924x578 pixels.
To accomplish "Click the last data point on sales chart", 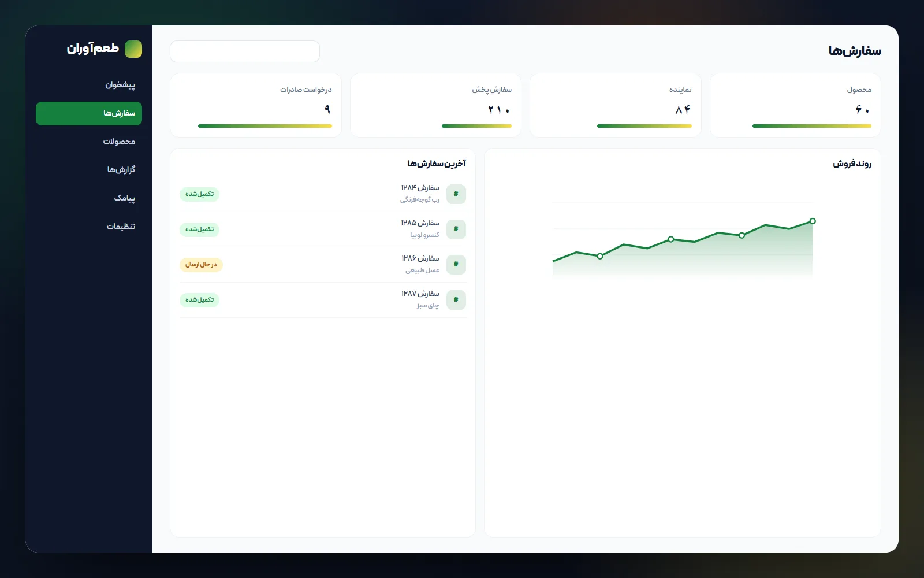I will [x=813, y=221].
